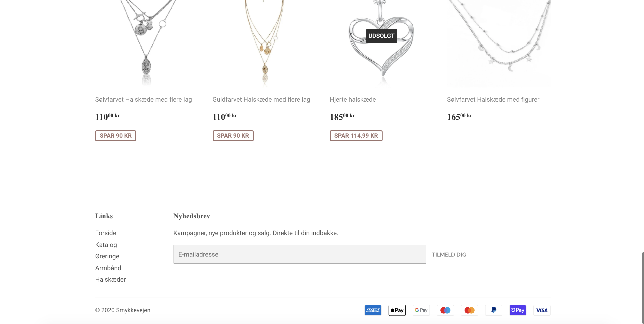This screenshot has width=644, height=324.
Task: Open the Armbånd category link
Action: pos(108,268)
